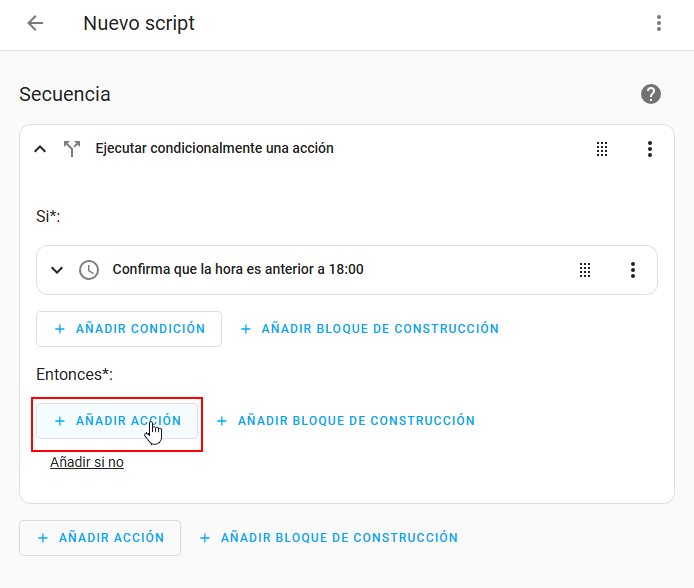Open the script's top-right overflow menu

(x=658, y=23)
